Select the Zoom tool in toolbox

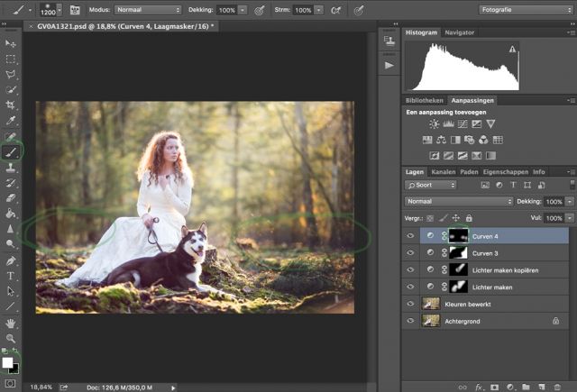point(10,338)
